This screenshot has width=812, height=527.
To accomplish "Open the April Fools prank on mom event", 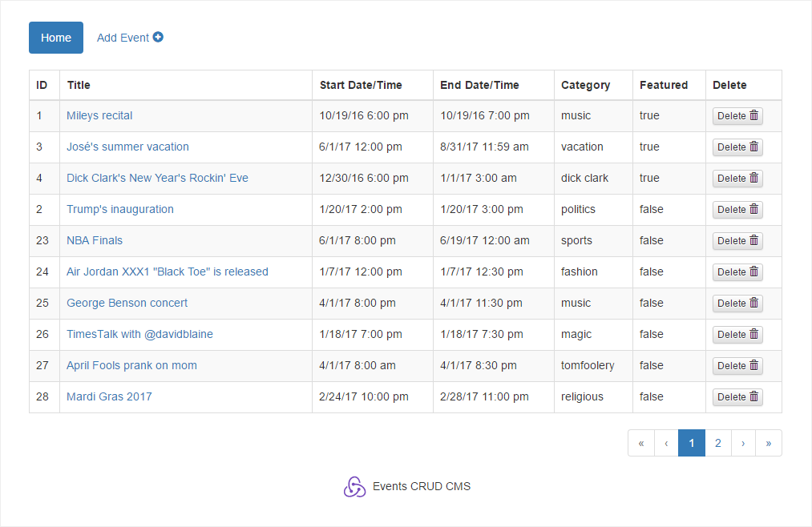I will (x=131, y=365).
